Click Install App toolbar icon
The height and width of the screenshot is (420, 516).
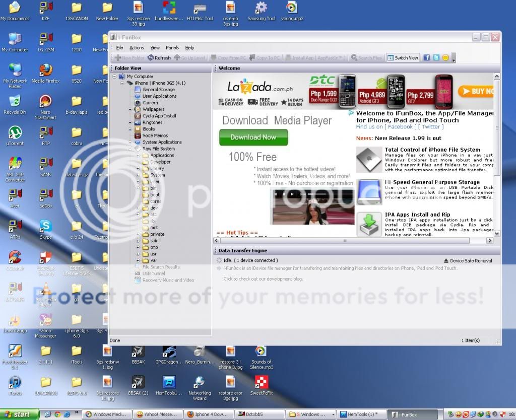coord(315,58)
